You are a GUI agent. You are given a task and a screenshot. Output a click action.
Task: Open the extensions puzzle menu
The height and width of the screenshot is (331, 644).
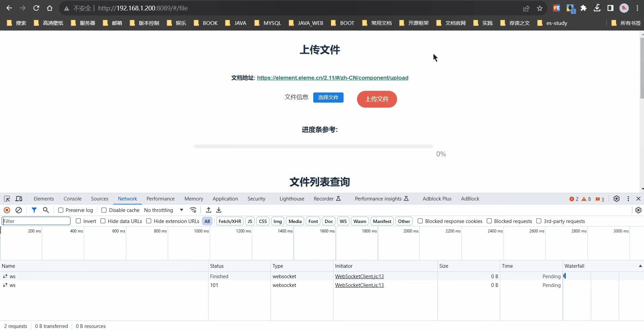(x=583, y=8)
